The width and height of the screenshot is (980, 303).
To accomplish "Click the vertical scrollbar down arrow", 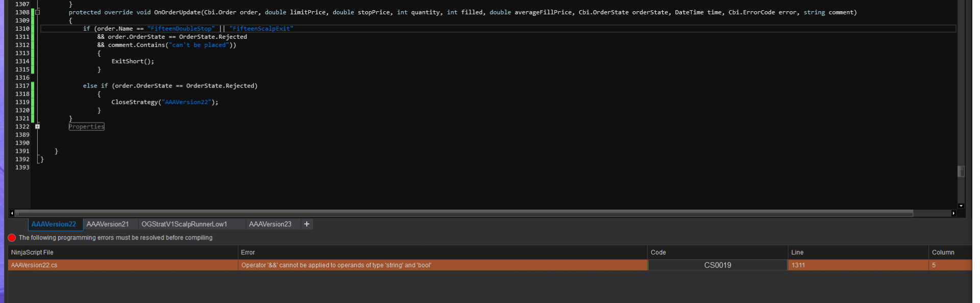I will tap(961, 206).
